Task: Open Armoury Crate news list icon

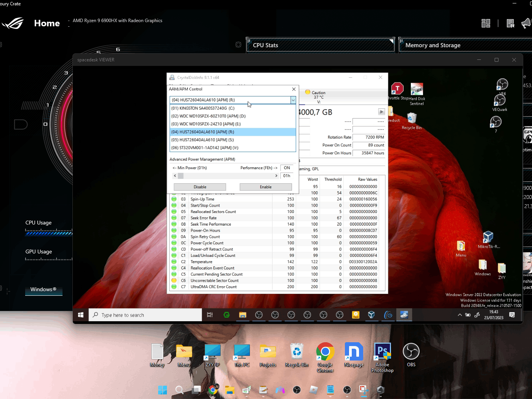Action: tap(511, 23)
